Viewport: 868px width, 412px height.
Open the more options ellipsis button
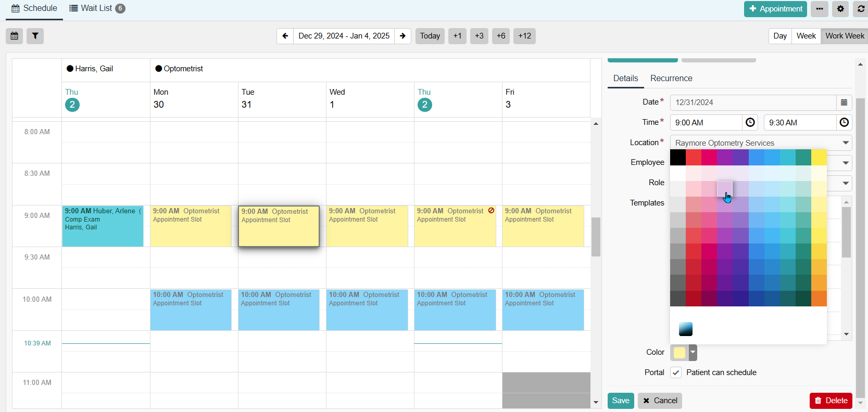pos(820,9)
